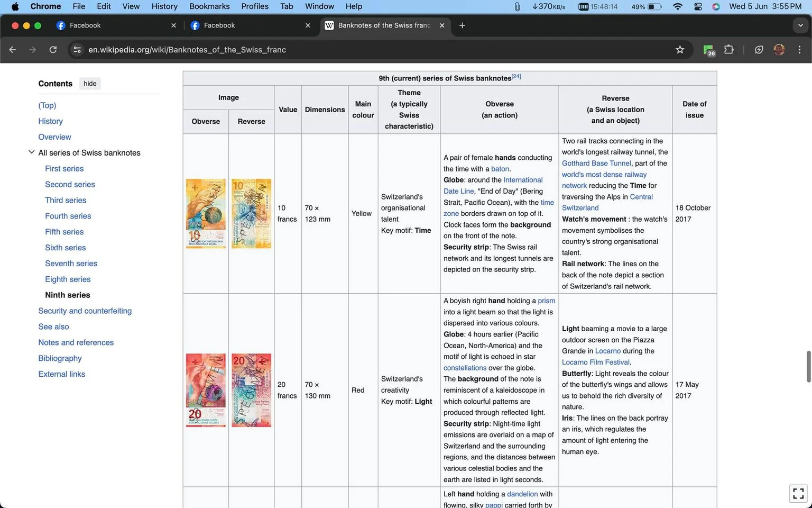Open the History menu
This screenshot has width=812, height=508.
pyautogui.click(x=164, y=6)
